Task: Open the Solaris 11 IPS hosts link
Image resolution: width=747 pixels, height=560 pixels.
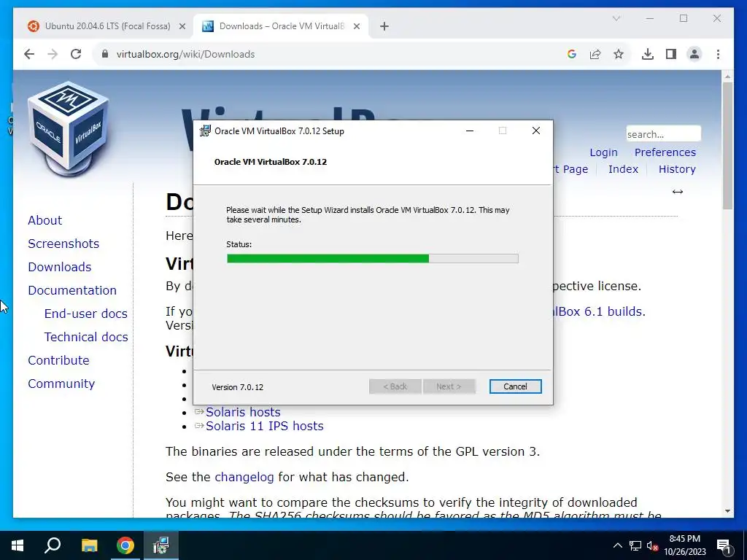Action: pos(264,426)
